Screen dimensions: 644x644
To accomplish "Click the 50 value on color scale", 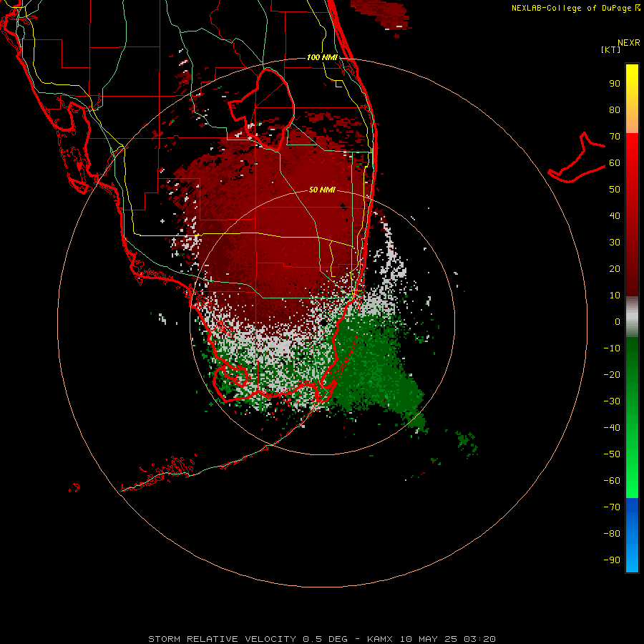I will (x=615, y=190).
